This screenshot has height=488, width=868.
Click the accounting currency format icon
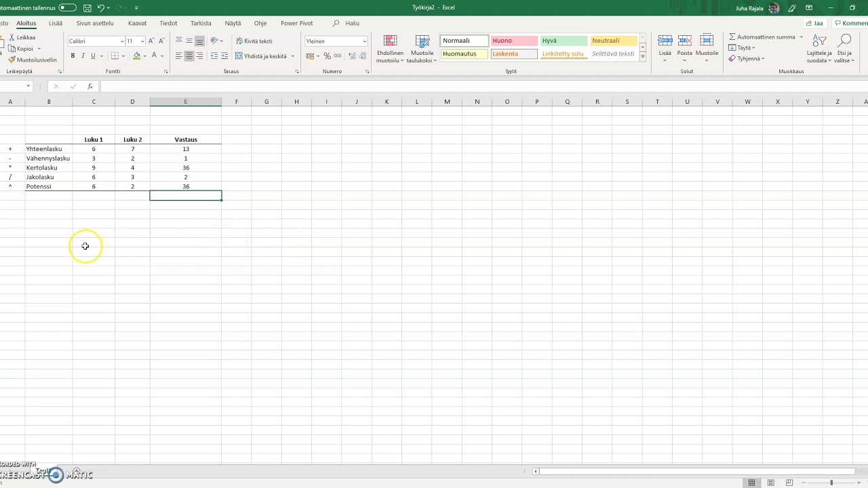pos(311,56)
